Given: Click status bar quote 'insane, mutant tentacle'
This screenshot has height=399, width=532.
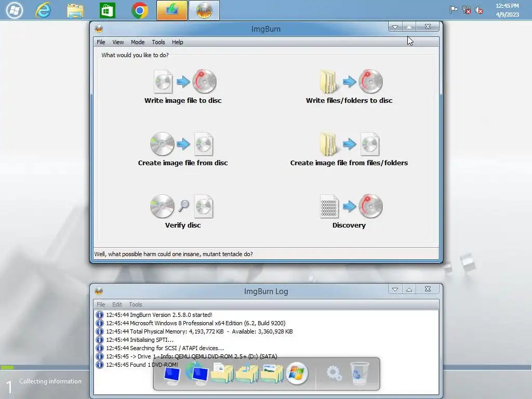Looking at the screenshot, I should pyautogui.click(x=174, y=254).
